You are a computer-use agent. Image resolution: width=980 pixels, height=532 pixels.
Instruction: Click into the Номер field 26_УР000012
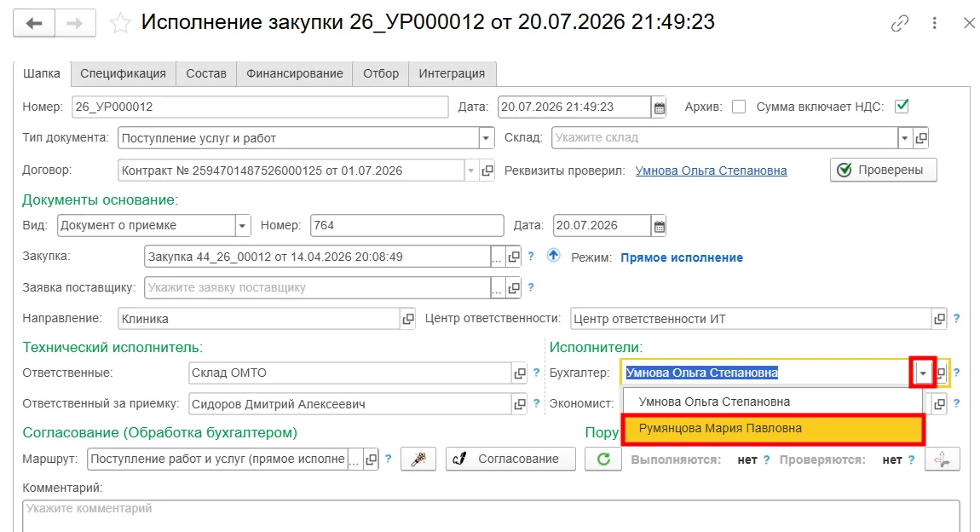pyautogui.click(x=260, y=107)
